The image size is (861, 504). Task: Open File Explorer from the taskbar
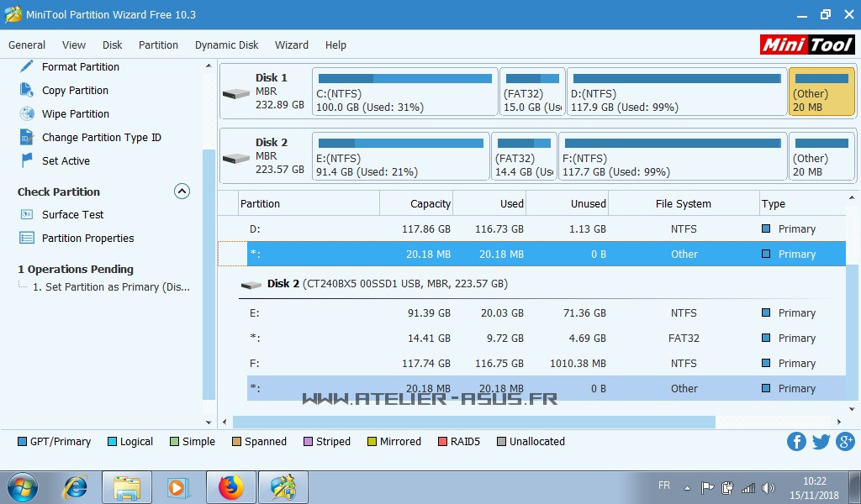(x=127, y=487)
